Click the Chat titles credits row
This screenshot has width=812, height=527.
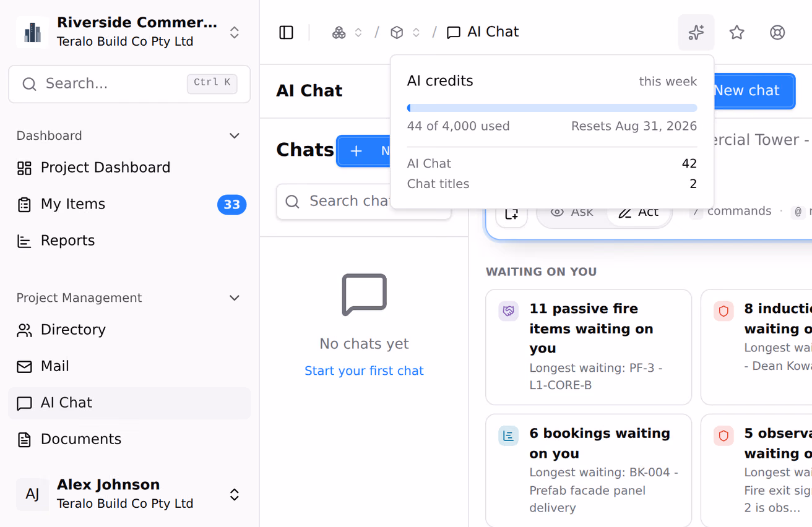click(552, 184)
